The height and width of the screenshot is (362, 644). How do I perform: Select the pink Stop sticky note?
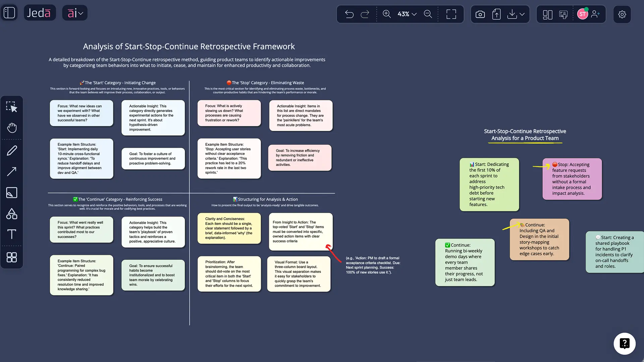[x=572, y=179]
